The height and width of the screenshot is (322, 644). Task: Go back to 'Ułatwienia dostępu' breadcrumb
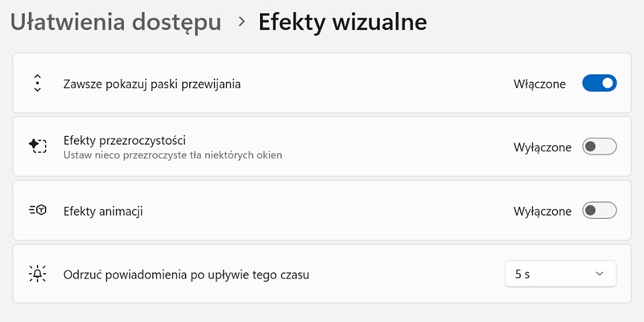click(116, 23)
